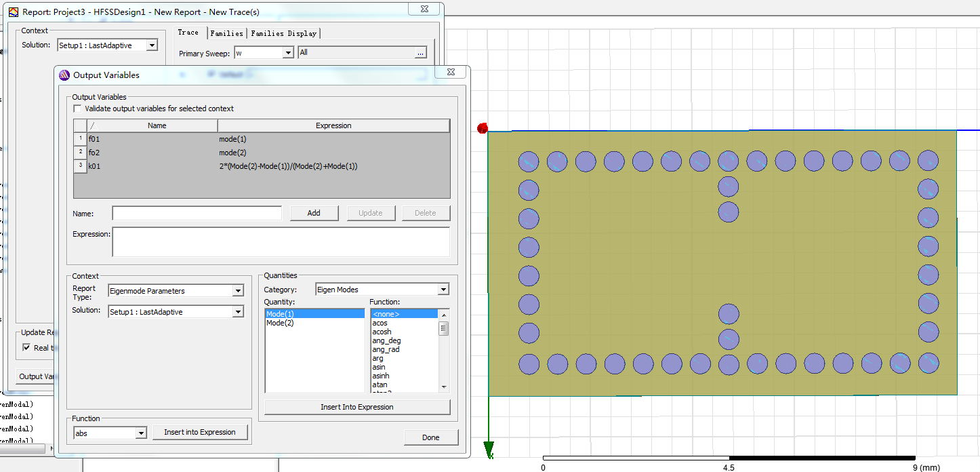Image resolution: width=980 pixels, height=472 pixels.
Task: Click the red origin point in the 3D view
Action: click(483, 129)
